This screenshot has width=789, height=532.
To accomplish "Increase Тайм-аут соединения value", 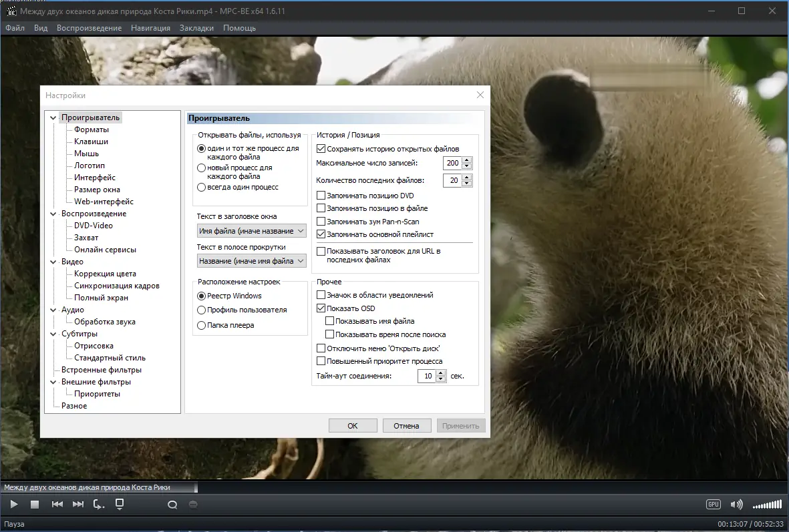I will coord(442,373).
